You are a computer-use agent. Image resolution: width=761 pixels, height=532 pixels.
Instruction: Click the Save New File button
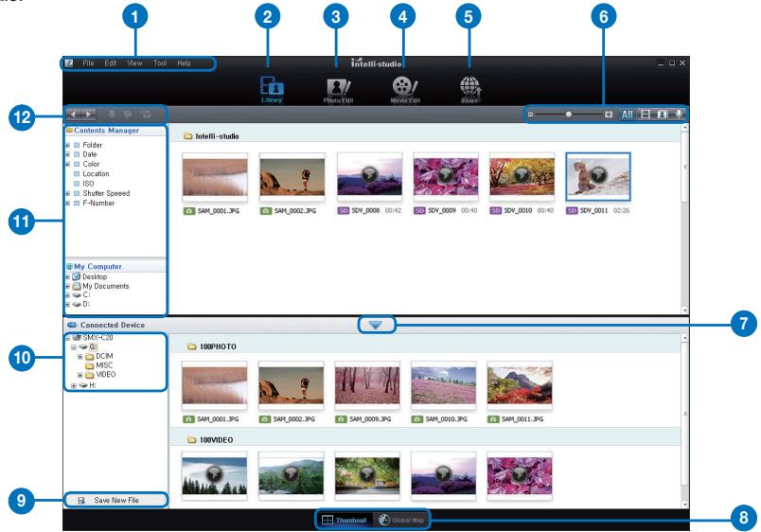click(x=116, y=500)
